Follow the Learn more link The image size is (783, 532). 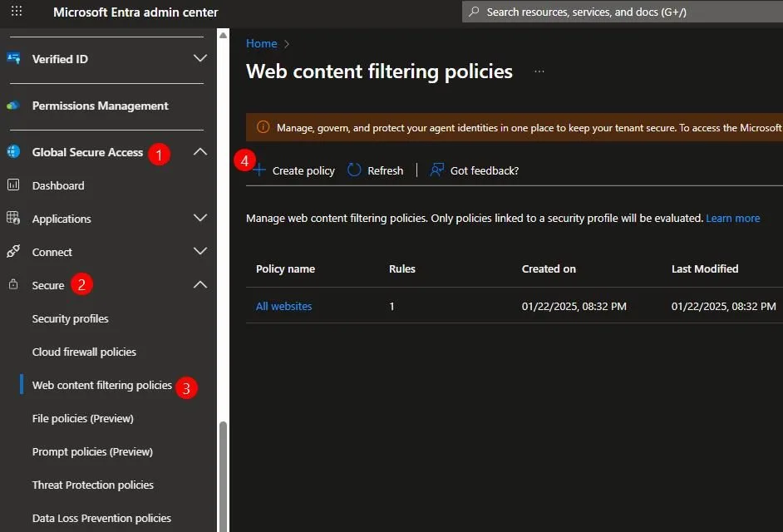(x=732, y=219)
